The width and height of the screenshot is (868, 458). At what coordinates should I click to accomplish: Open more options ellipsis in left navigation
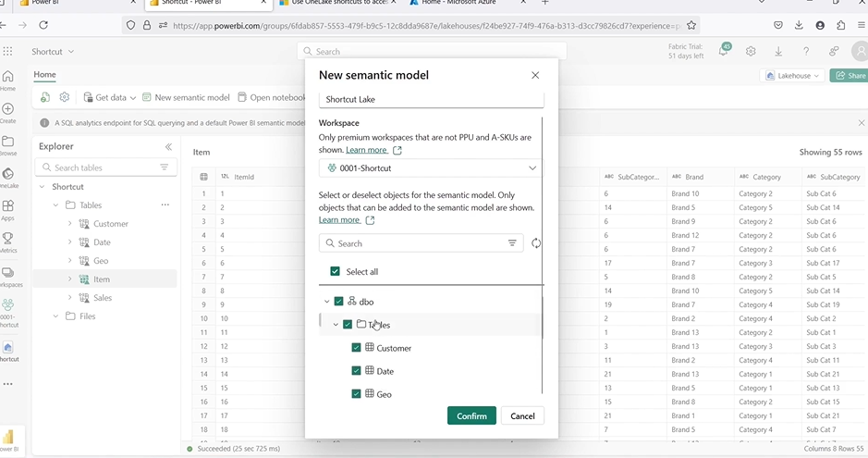click(x=7, y=384)
